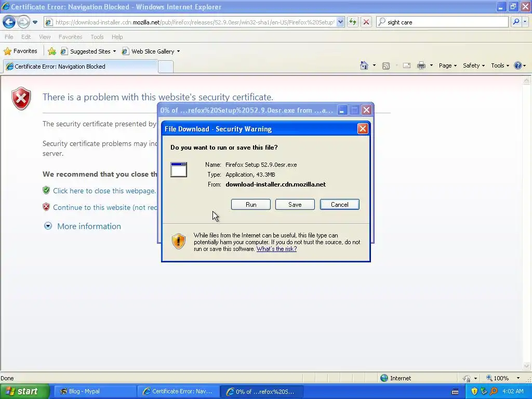Click the red shield certificate error icon

[x=21, y=98]
